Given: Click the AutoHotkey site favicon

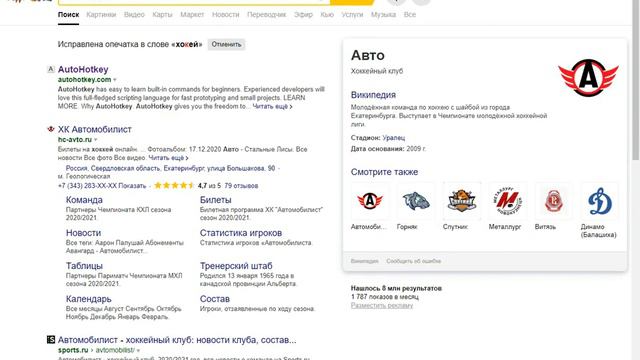Looking at the screenshot, I should [51, 69].
